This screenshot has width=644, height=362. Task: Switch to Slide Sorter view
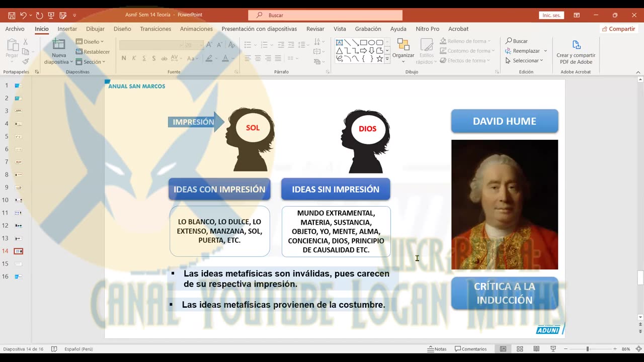click(x=520, y=349)
